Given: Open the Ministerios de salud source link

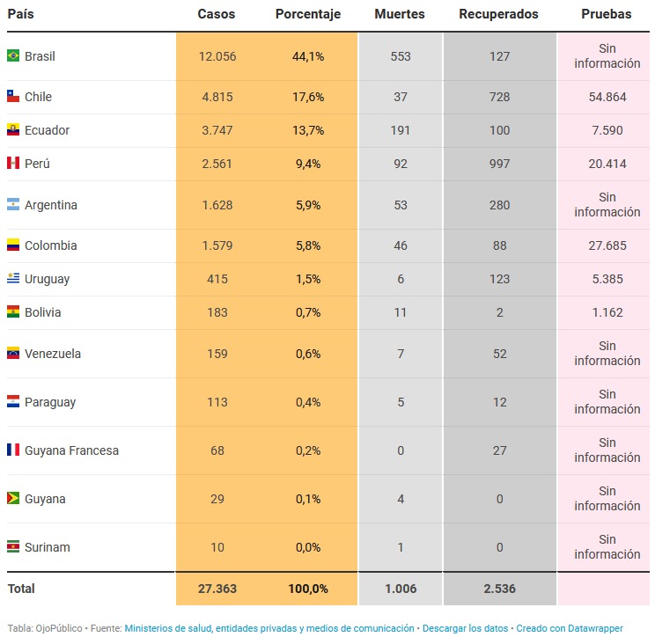Looking at the screenshot, I should click(269, 629).
